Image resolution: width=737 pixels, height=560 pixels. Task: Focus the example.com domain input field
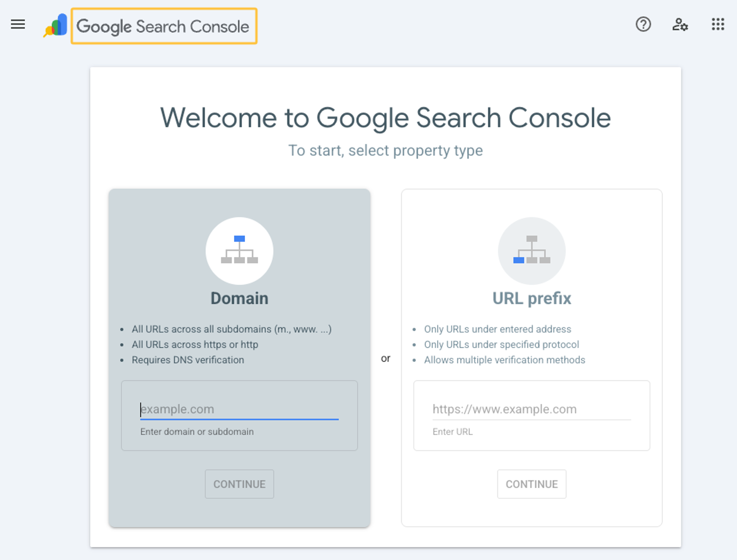[x=240, y=409]
